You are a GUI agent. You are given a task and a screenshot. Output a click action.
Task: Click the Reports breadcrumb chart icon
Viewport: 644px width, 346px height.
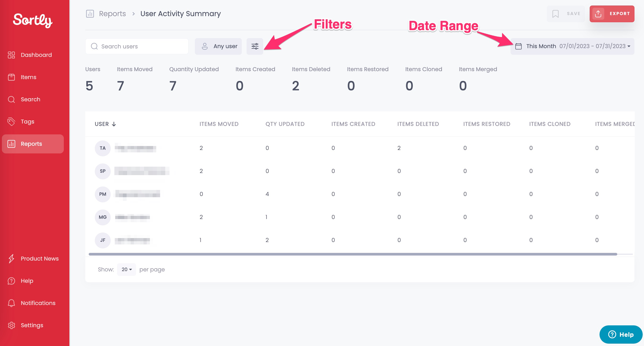(90, 14)
